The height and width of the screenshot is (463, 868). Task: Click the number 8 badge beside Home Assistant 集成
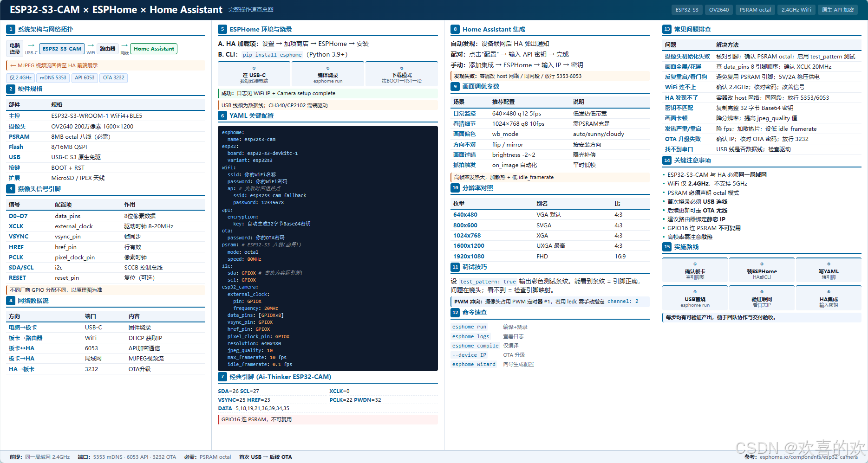pos(455,29)
